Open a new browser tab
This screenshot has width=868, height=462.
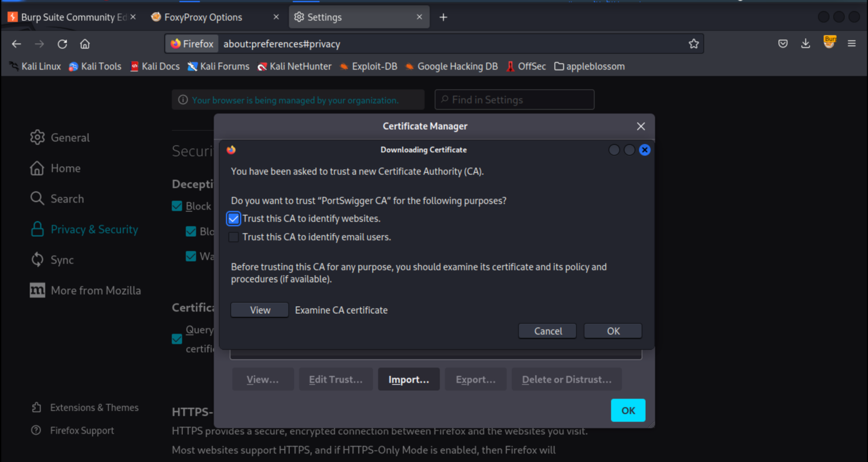443,17
